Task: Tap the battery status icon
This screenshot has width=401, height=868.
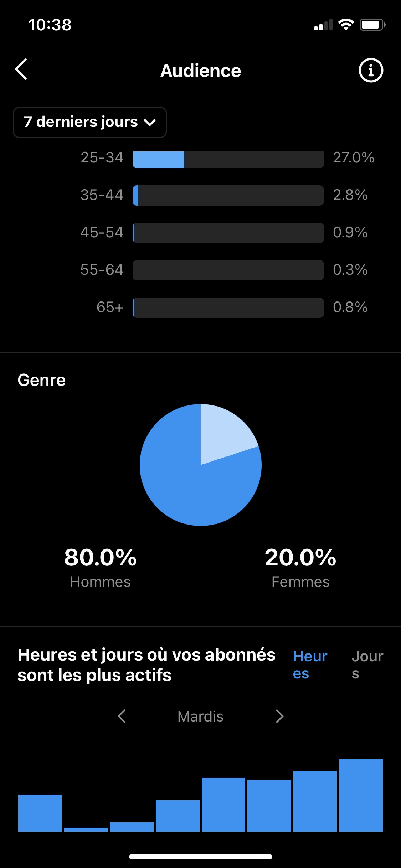Action: pyautogui.click(x=372, y=25)
